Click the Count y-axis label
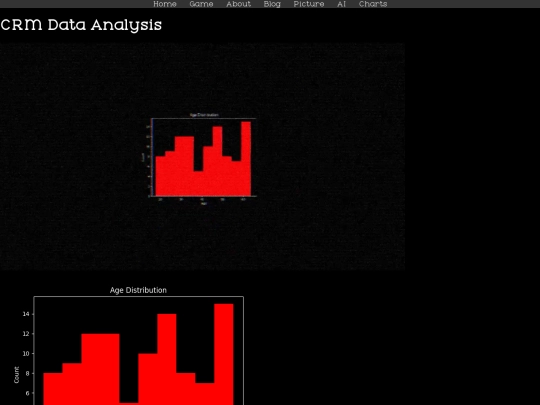The height and width of the screenshot is (405, 540). tap(17, 375)
